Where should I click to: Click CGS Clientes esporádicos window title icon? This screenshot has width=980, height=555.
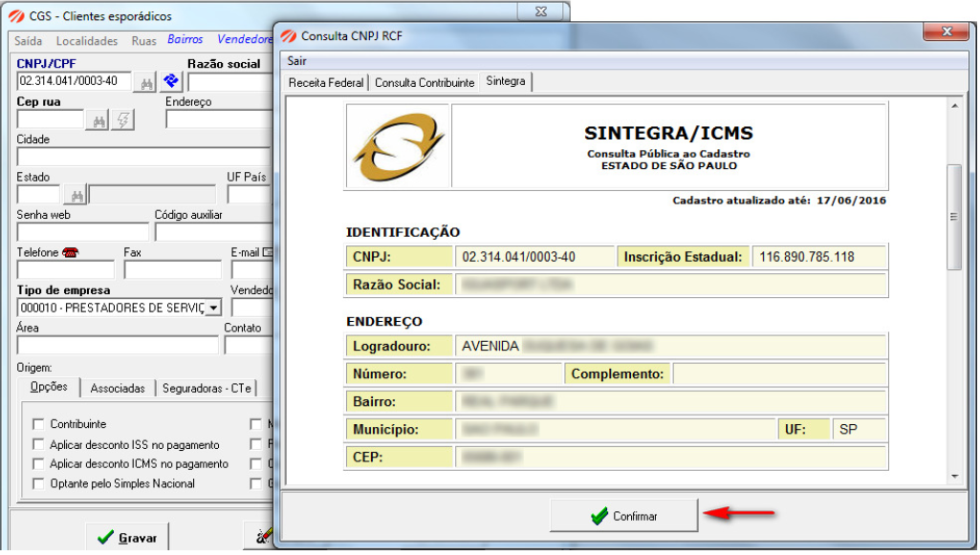[x=16, y=16]
